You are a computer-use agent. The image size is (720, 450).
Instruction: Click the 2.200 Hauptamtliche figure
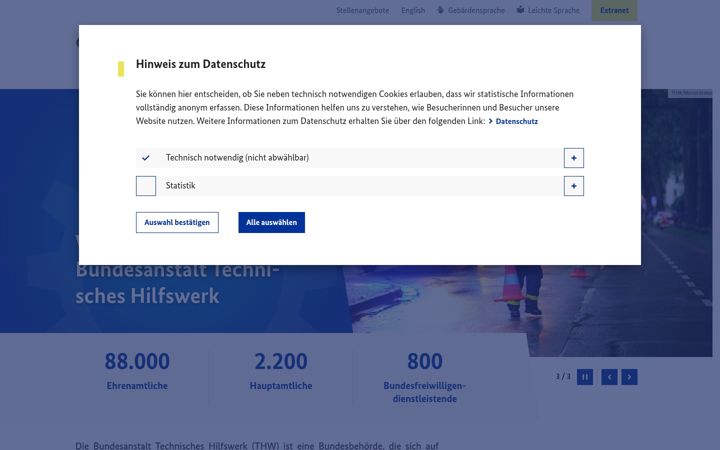pyautogui.click(x=281, y=371)
